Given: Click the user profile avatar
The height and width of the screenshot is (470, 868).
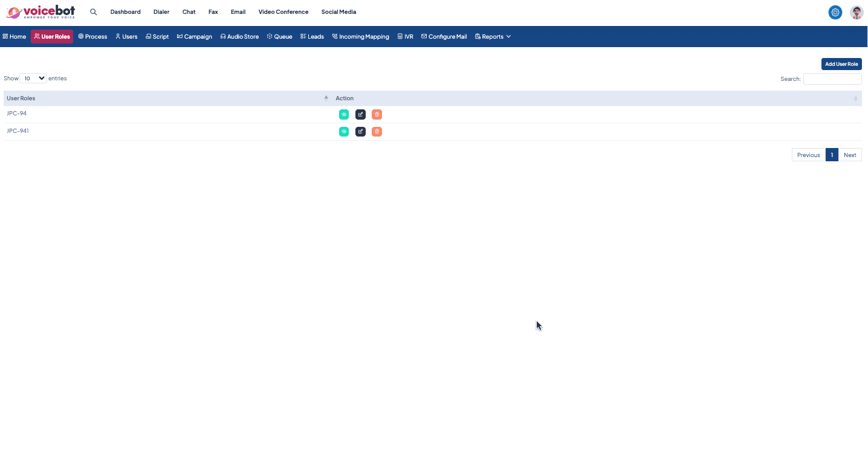Looking at the screenshot, I should tap(856, 12).
